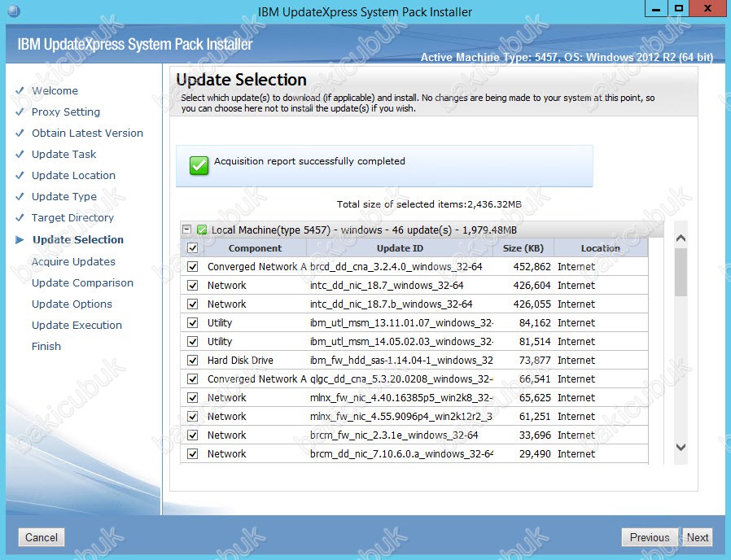Collapse the Local Machine(type 5457) update group
Screen dimensions: 731x560
[x=187, y=230]
